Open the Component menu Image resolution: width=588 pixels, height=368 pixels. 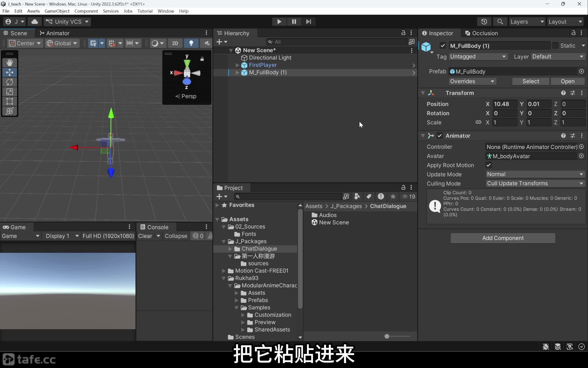tap(86, 11)
